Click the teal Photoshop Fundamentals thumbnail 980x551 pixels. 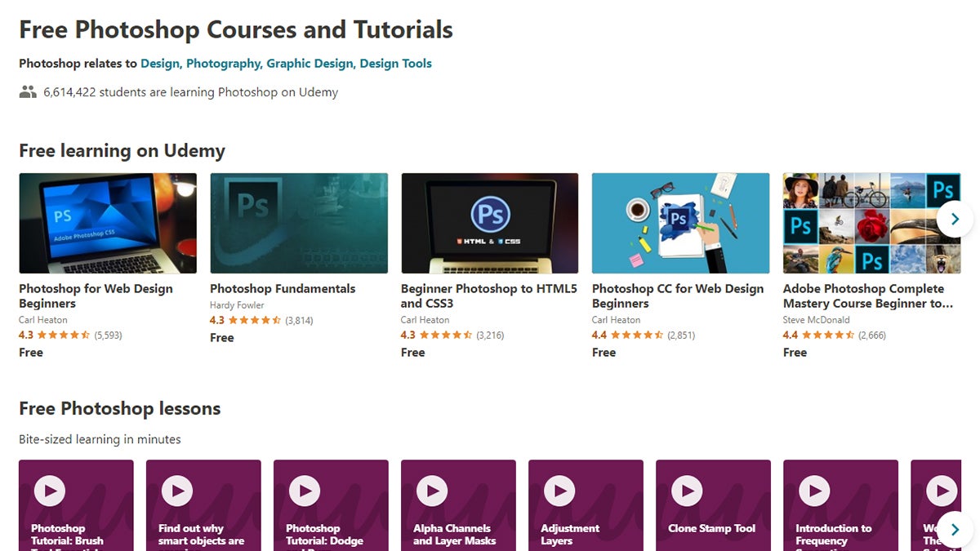pyautogui.click(x=299, y=223)
